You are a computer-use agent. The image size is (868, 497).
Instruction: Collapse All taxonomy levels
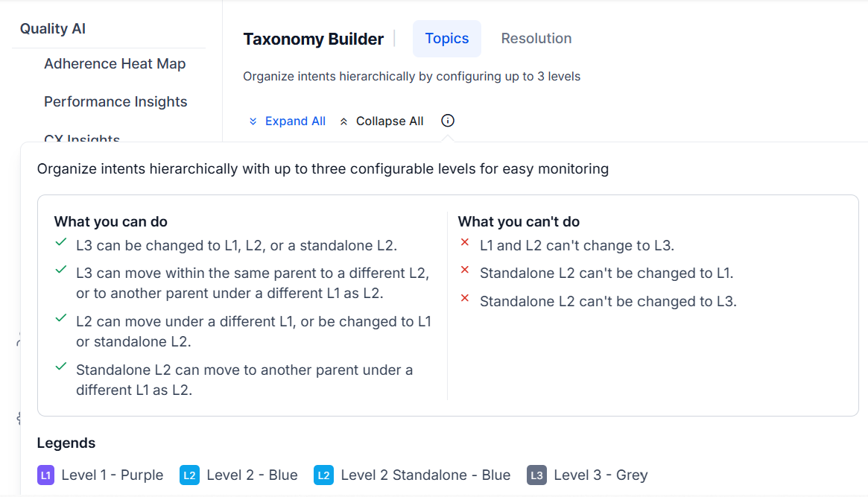381,121
